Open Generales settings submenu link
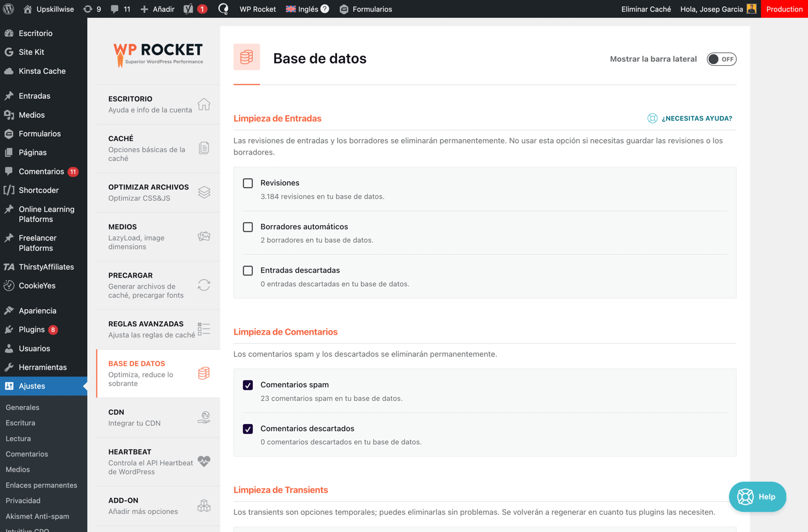 [x=23, y=407]
